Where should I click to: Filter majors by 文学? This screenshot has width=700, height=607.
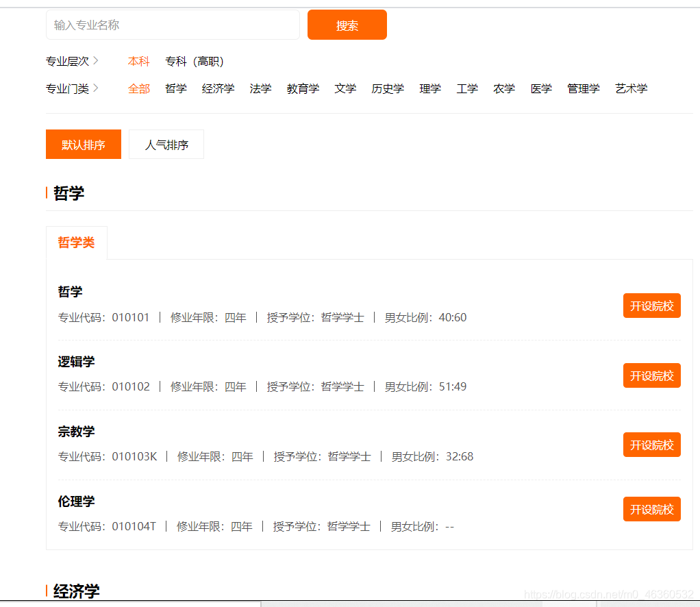pos(345,88)
